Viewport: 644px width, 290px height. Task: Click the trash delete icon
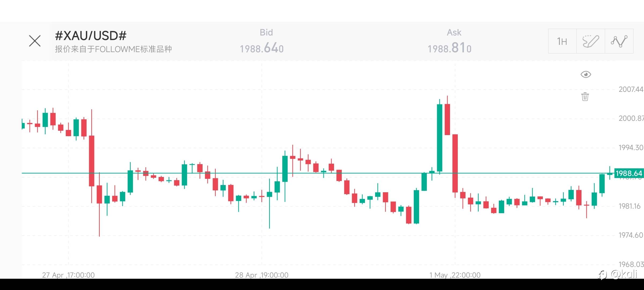point(585,97)
